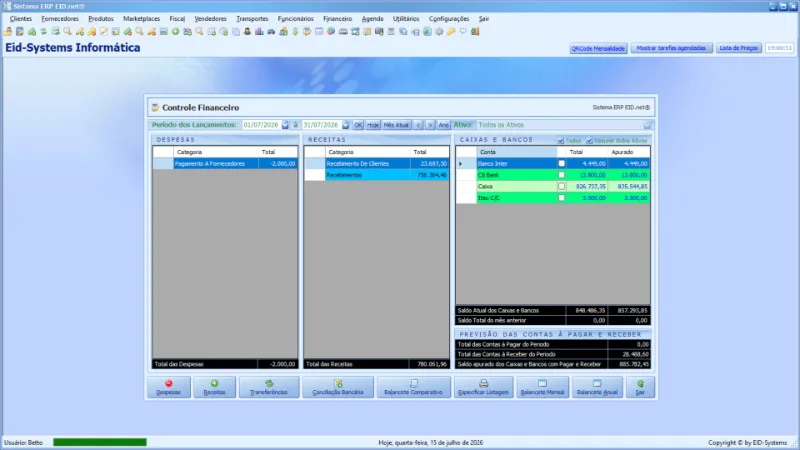Toggle the Resumir todos Ativos checkbox
Screen dimensions: 800x450
point(589,140)
